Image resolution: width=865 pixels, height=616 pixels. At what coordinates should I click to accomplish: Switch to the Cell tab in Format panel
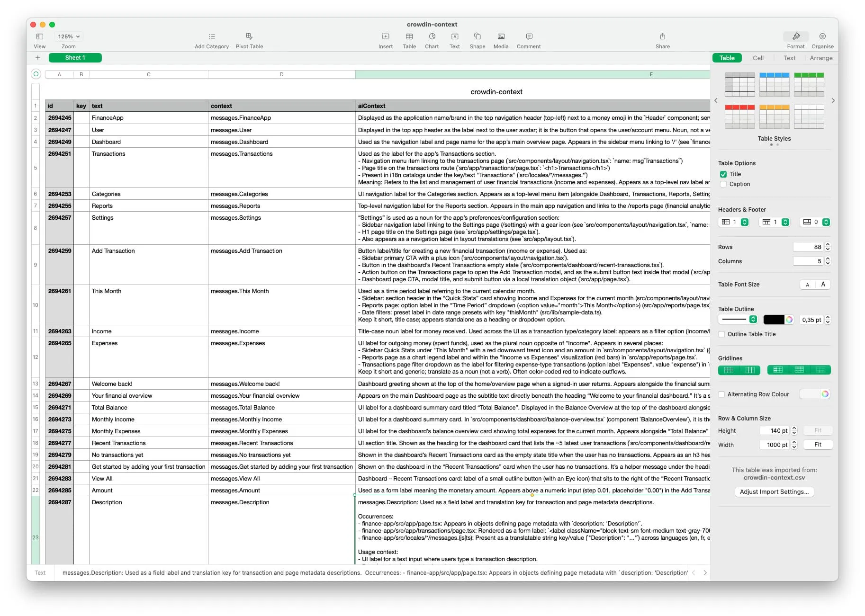(x=758, y=58)
